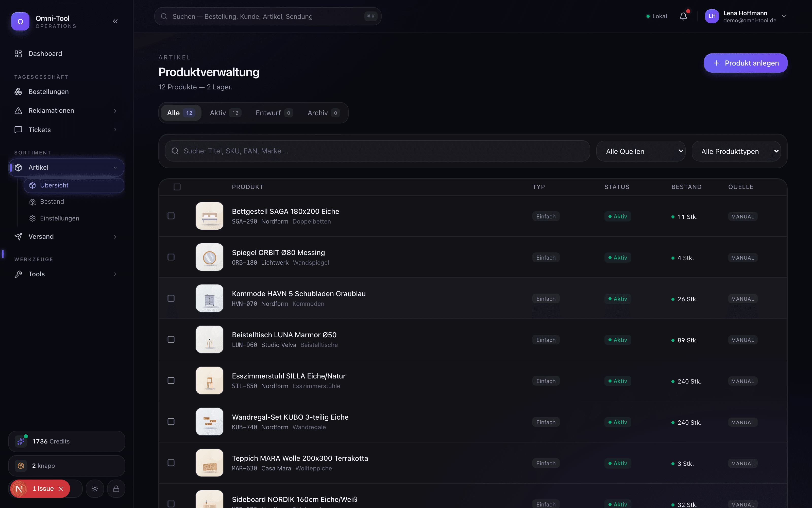Click the red N issue indicator icon

tap(19, 488)
